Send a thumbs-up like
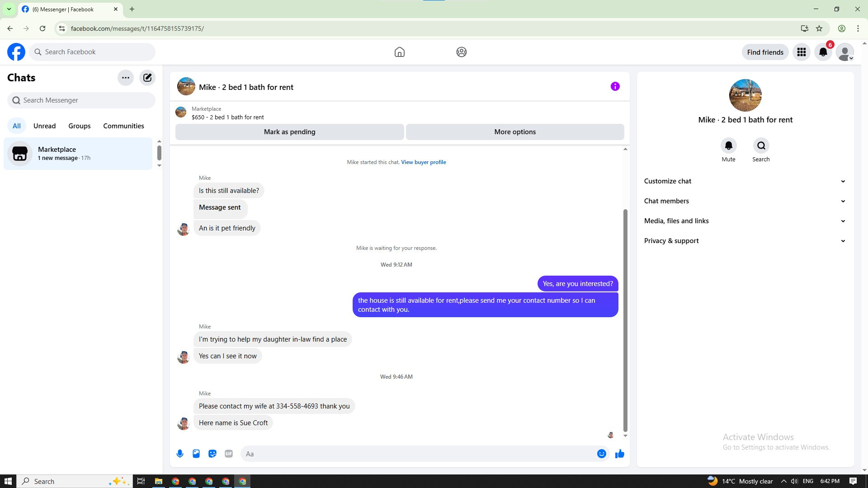Screen dimensions: 868x488 (620, 454)
